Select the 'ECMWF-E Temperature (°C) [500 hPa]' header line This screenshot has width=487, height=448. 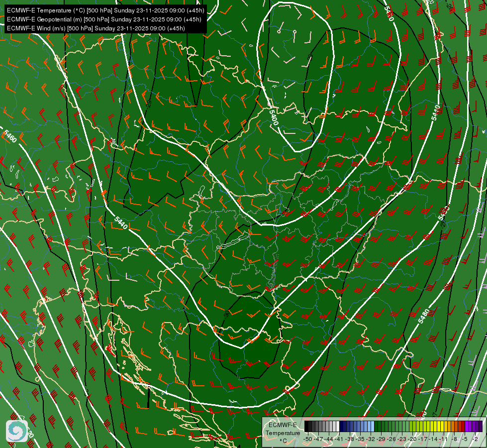click(105, 10)
